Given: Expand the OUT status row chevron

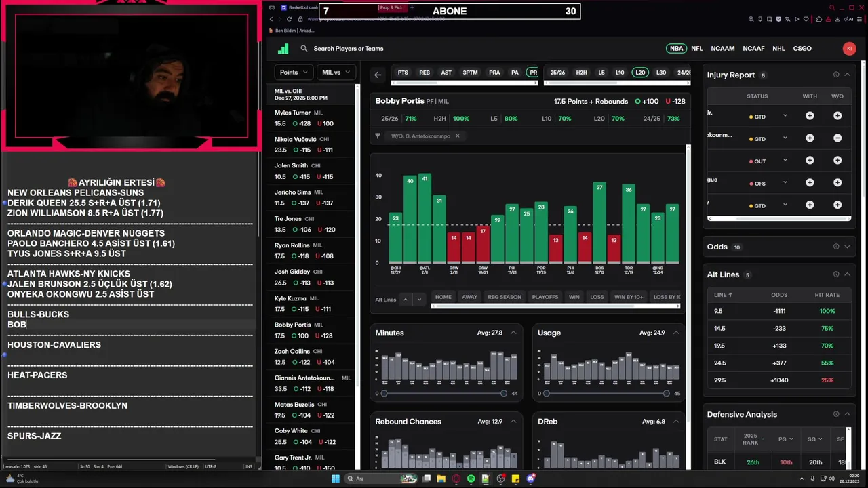Looking at the screenshot, I should click(785, 161).
